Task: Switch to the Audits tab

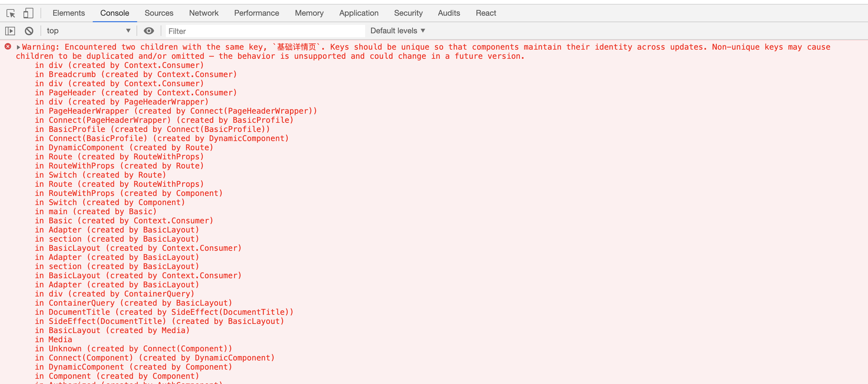Action: [x=449, y=13]
